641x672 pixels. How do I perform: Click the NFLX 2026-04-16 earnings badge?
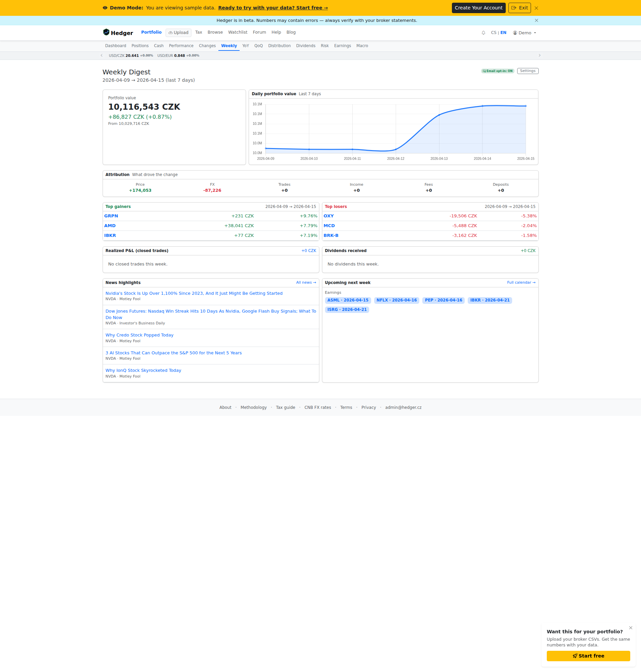(x=396, y=300)
